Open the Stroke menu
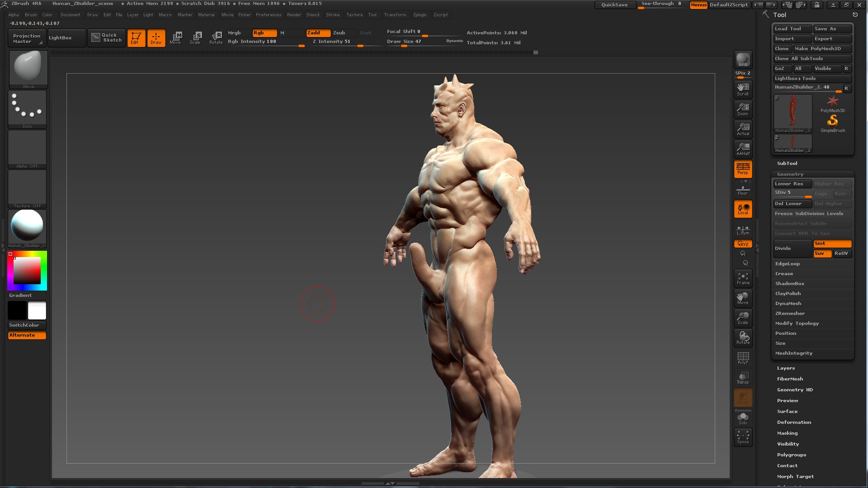This screenshot has width=868, height=488. (333, 15)
